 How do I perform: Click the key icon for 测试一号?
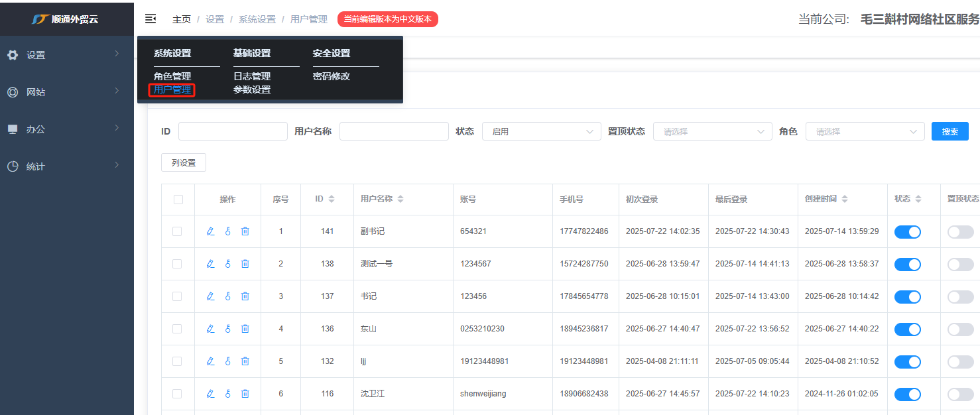point(228,264)
